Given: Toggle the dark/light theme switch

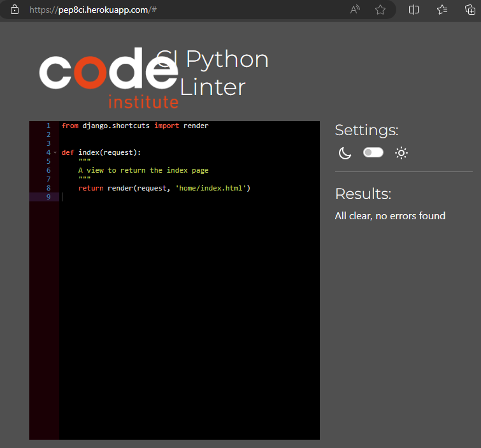Looking at the screenshot, I should tap(373, 152).
